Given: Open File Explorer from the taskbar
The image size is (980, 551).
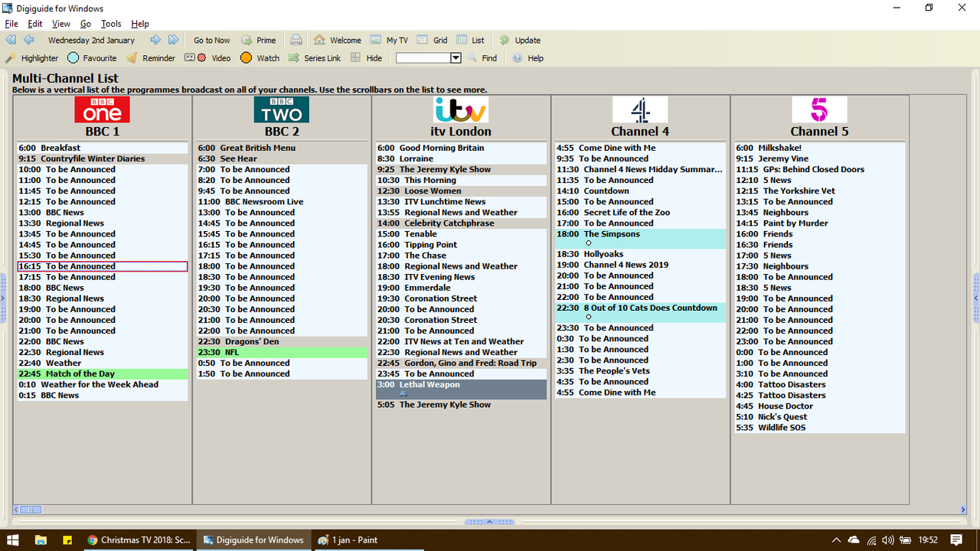Looking at the screenshot, I should (41, 540).
